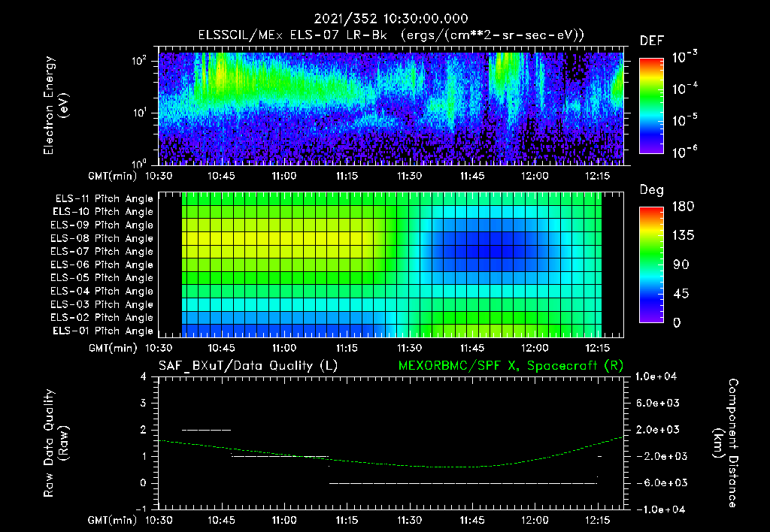Select the Electron Energy (eV) axis label
The image size is (770, 532).
coord(56,105)
